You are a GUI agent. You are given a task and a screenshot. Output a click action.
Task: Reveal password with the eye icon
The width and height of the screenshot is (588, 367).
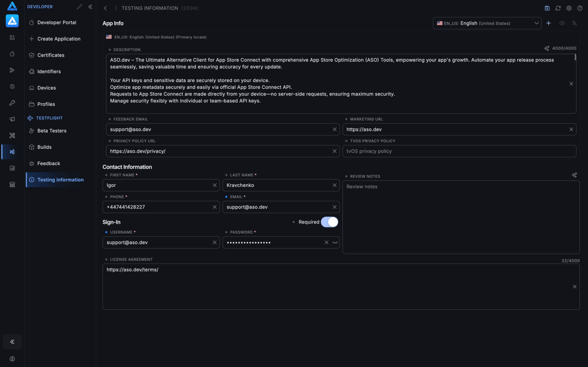click(x=335, y=243)
